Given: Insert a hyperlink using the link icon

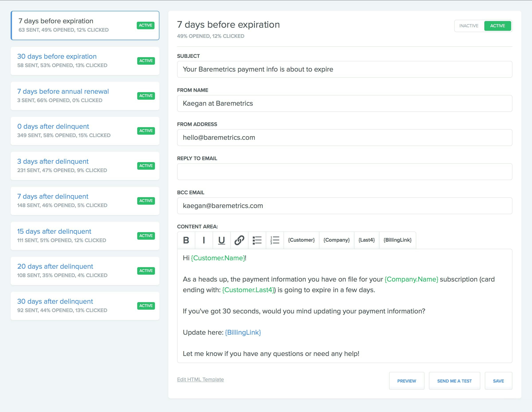Looking at the screenshot, I should click(239, 240).
